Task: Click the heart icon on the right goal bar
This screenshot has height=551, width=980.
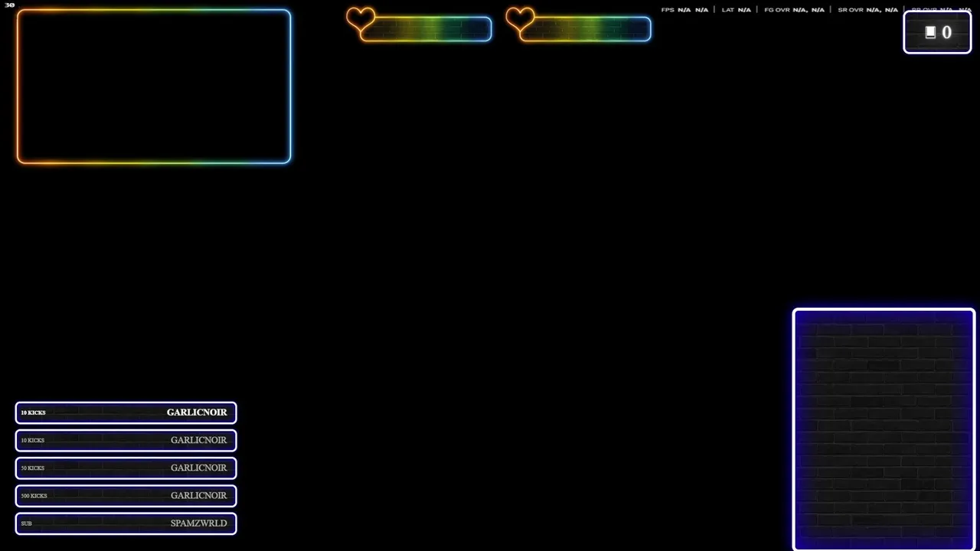Action: pos(520,18)
